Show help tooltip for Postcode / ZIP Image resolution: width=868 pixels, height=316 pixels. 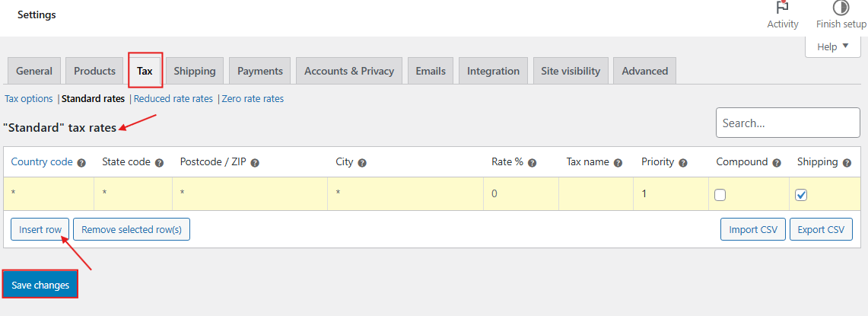(x=255, y=163)
